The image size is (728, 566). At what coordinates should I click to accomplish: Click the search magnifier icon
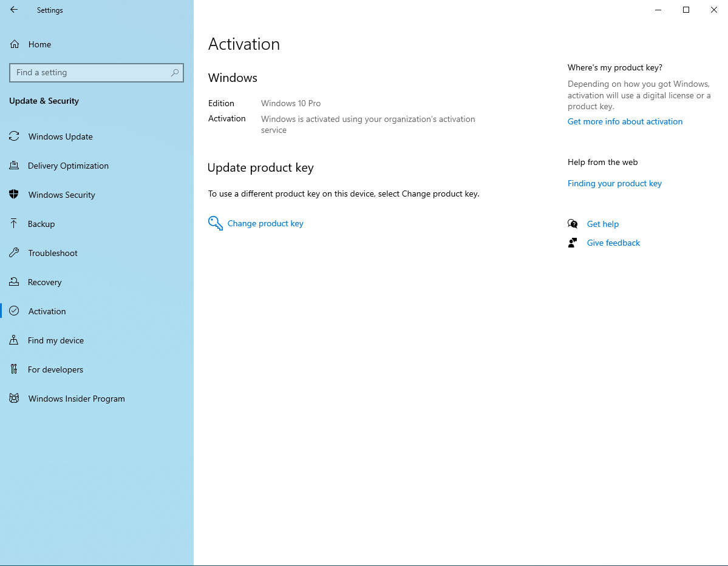pos(175,73)
